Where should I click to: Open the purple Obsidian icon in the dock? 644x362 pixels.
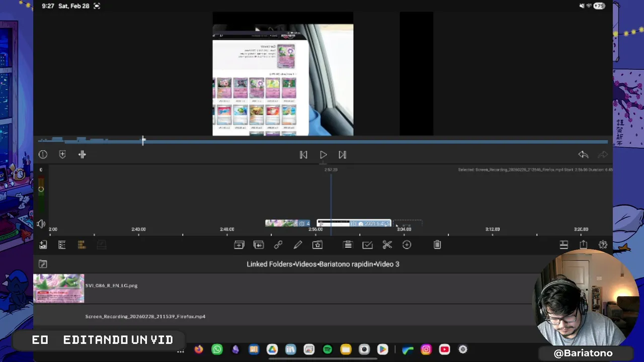pyautogui.click(x=235, y=349)
